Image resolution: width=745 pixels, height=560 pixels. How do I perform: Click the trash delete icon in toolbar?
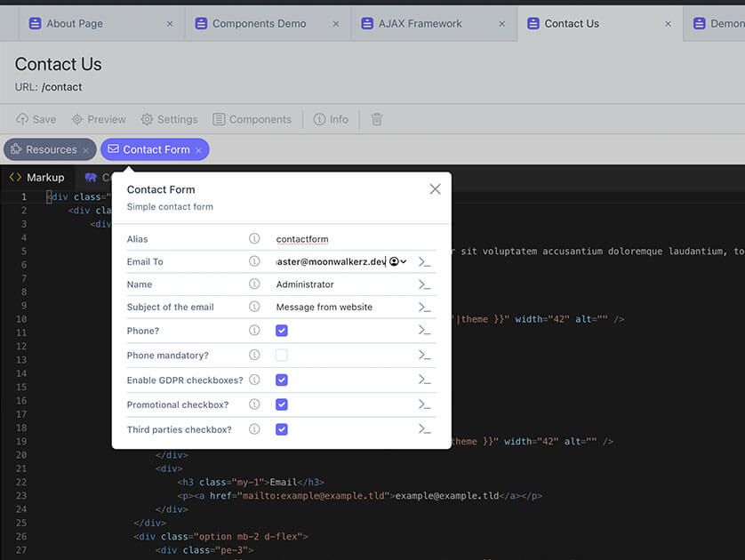pyautogui.click(x=377, y=119)
